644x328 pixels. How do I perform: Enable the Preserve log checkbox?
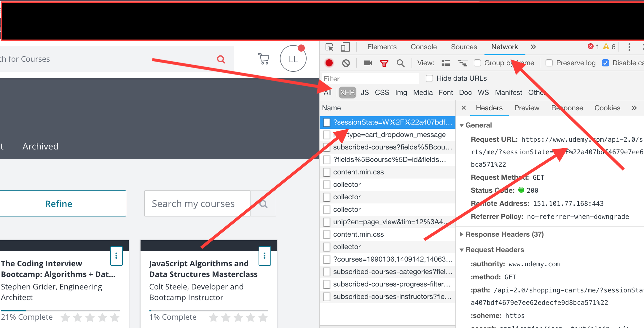coord(549,63)
